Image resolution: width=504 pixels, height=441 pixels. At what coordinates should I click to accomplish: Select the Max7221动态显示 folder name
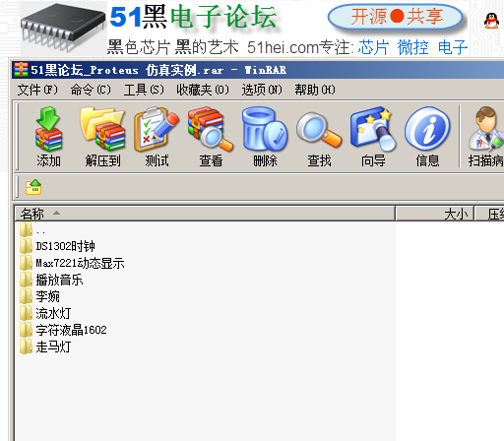tap(80, 263)
